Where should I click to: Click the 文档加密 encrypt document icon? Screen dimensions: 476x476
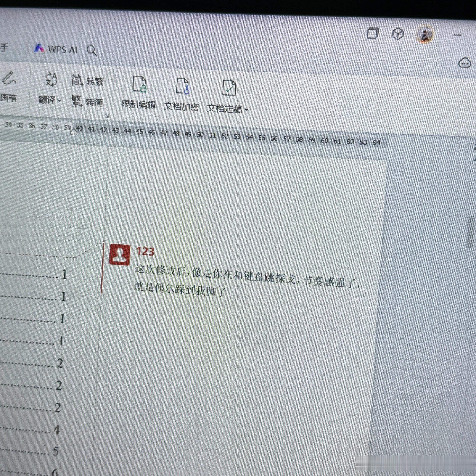click(183, 86)
